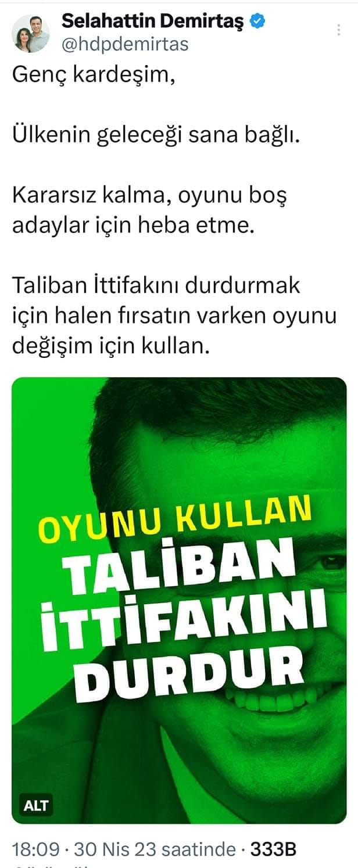Image resolution: width=358 pixels, height=868 pixels.
Task: Click the blue verified badge
Action: click(x=258, y=22)
